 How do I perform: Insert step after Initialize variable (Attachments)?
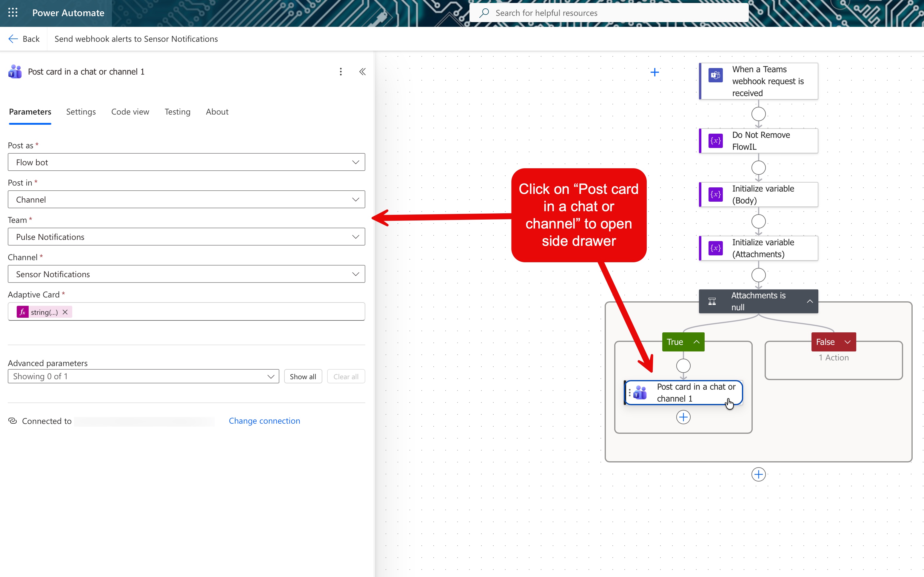tap(758, 275)
